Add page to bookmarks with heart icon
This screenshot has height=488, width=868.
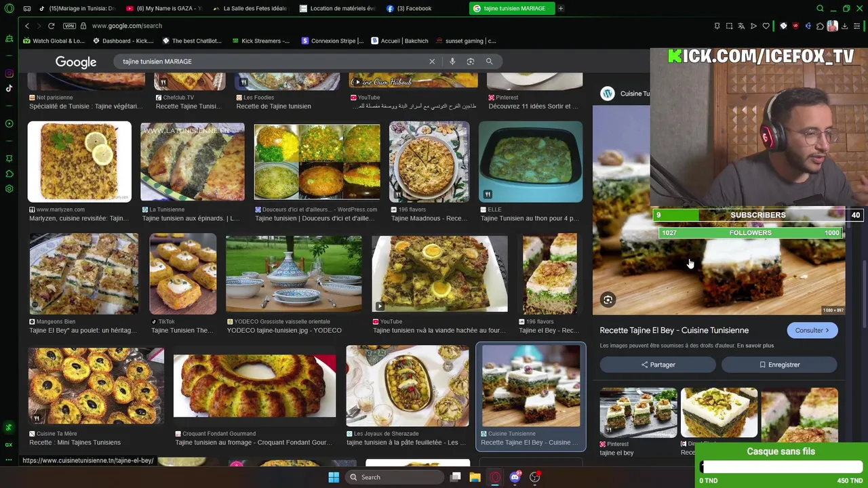click(x=766, y=26)
